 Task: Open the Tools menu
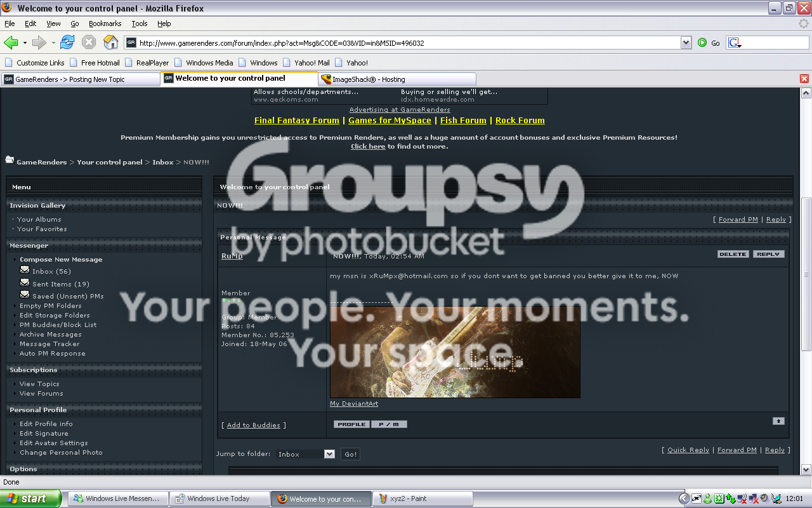click(x=140, y=23)
